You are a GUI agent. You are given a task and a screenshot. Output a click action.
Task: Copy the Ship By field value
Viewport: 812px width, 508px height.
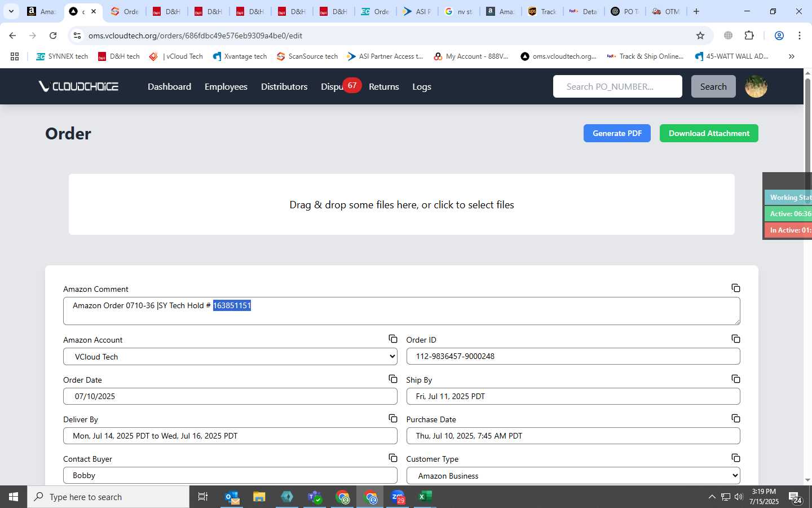pos(736,379)
